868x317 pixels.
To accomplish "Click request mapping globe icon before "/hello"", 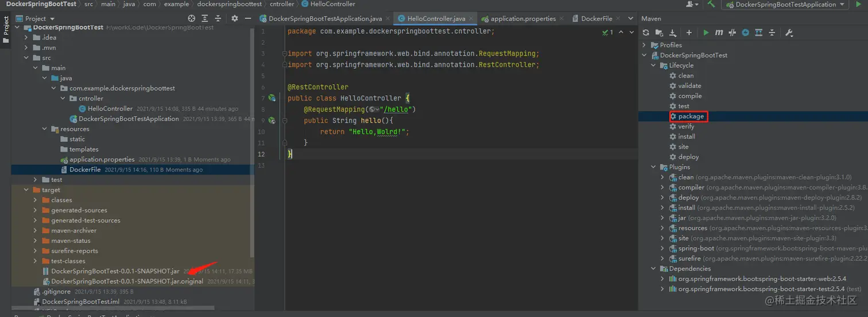I will [x=373, y=109].
